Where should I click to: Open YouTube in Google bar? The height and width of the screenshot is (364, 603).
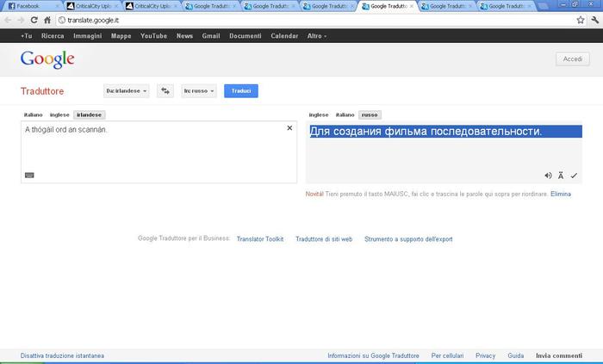153,35
